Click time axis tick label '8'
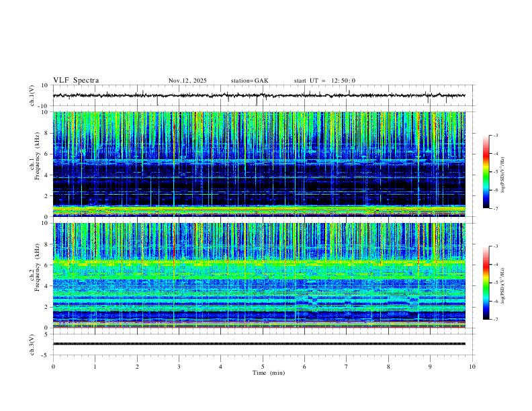The height and width of the screenshot is (411, 532). (x=388, y=367)
